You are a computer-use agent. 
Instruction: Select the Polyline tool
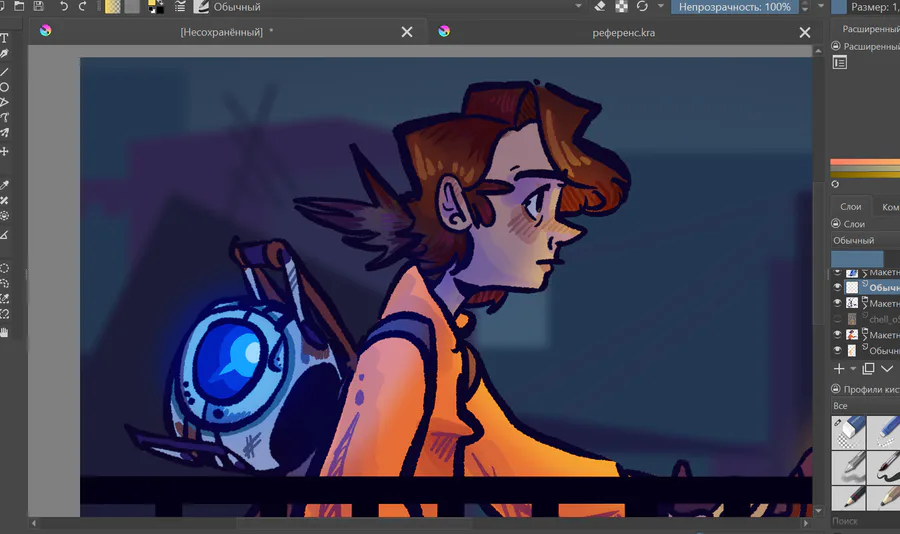coord(4,102)
